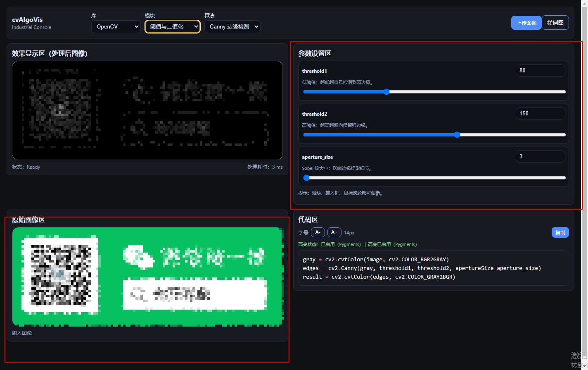Open the 模块 dropdown showing 阈值与二值化

(173, 26)
